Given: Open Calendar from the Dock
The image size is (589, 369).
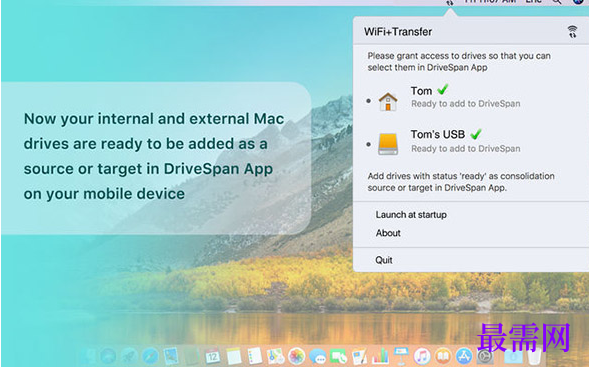Looking at the screenshot, I should 213,356.
